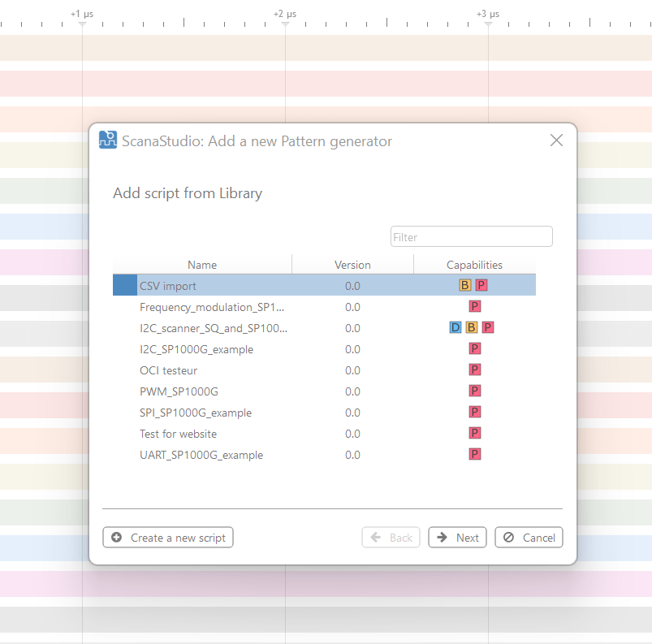The image size is (652, 644).
Task: Pick the Test for website script
Action: tap(178, 434)
